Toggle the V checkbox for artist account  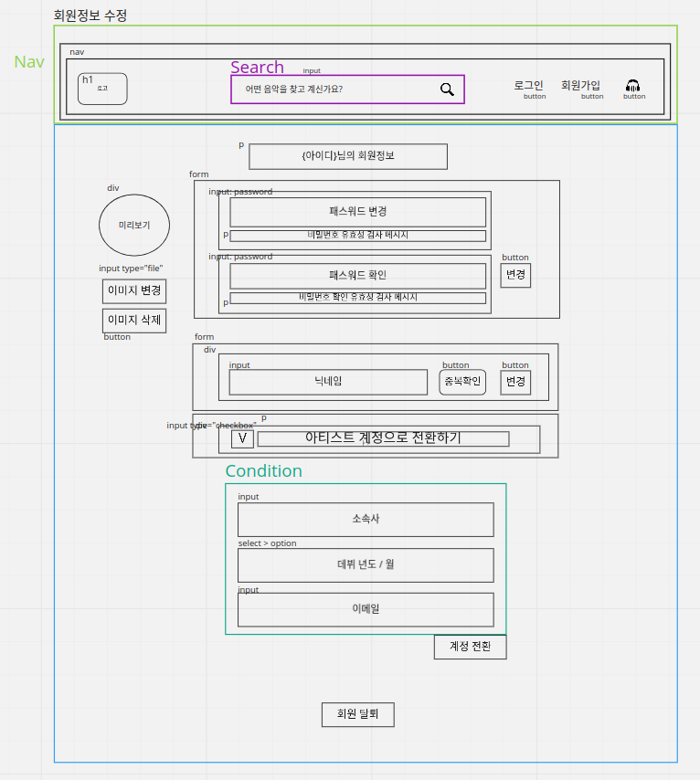point(242,438)
